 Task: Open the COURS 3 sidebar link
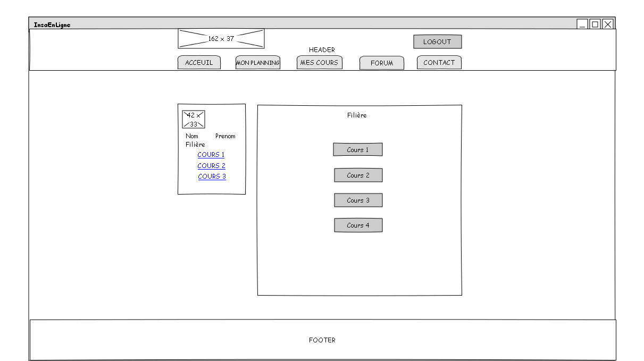coord(212,177)
